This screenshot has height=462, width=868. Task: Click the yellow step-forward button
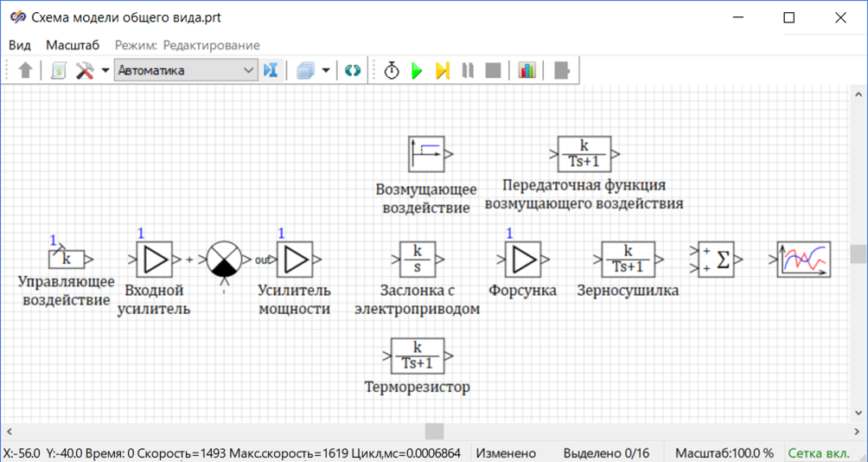click(x=443, y=71)
